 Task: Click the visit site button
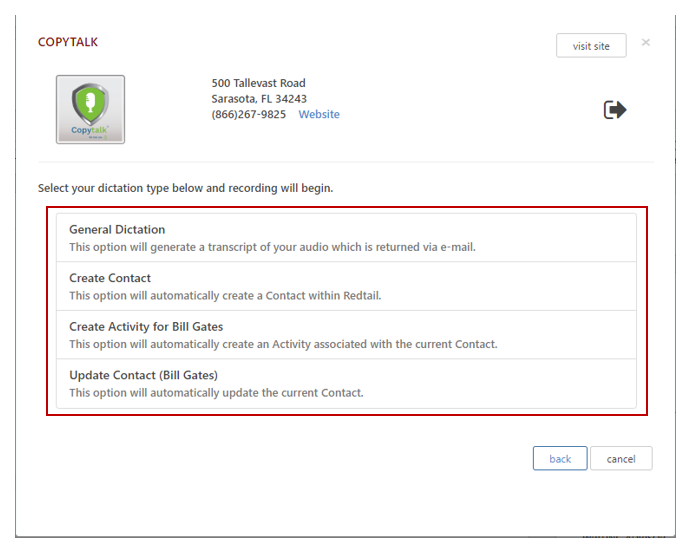tap(591, 46)
